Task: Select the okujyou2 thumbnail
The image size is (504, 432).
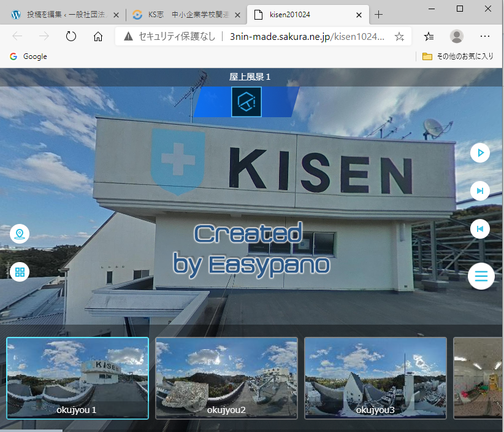Action: pos(227,378)
